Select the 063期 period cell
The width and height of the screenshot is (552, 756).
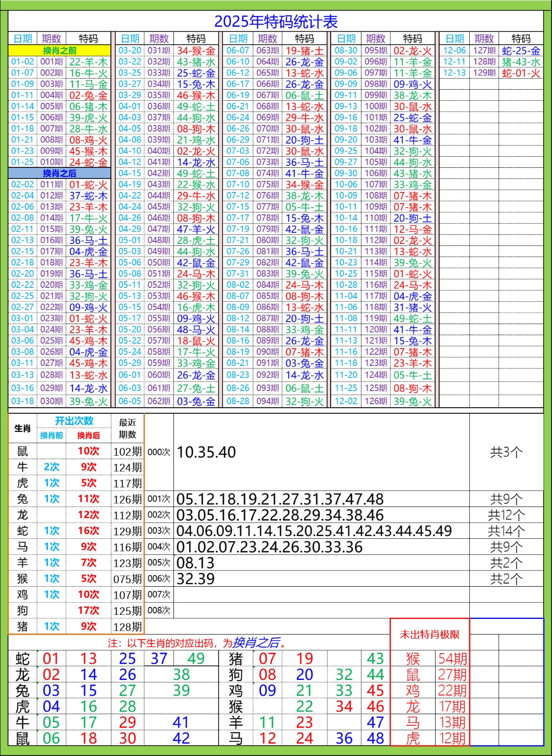(x=267, y=51)
